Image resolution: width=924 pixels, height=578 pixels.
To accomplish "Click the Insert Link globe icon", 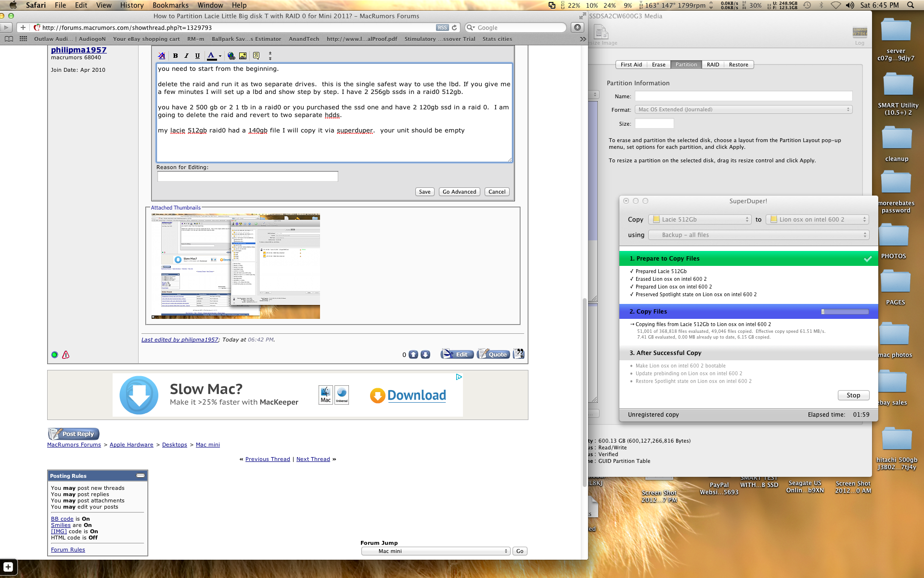I will pos(231,56).
